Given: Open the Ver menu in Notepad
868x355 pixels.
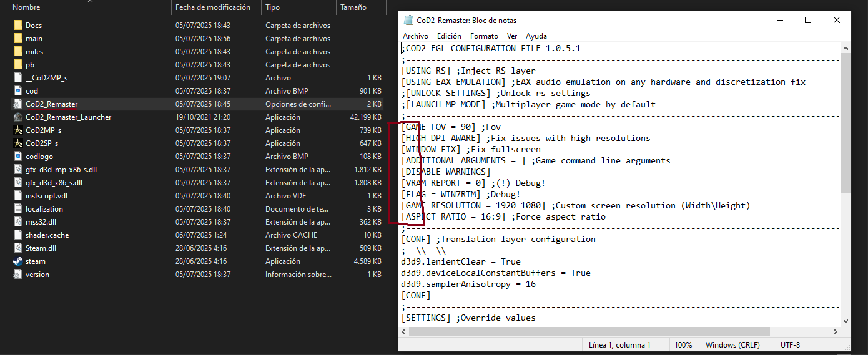Looking at the screenshot, I should point(512,36).
